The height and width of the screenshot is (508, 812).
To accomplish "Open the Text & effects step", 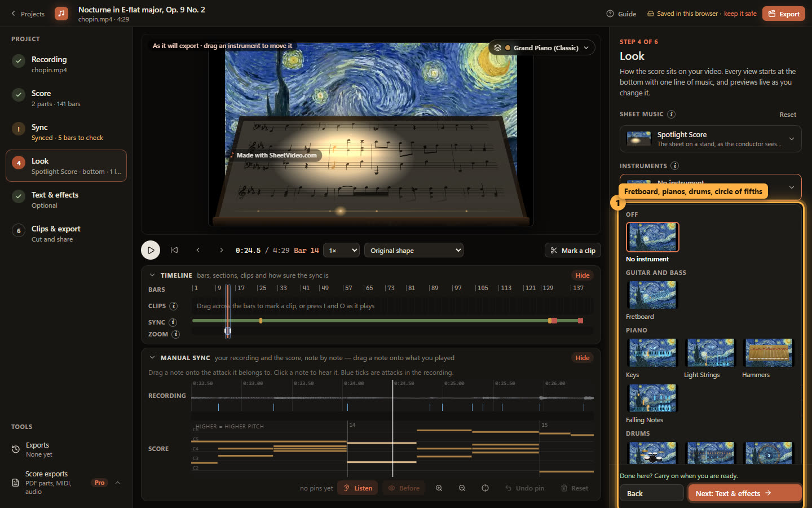I will 66,199.
